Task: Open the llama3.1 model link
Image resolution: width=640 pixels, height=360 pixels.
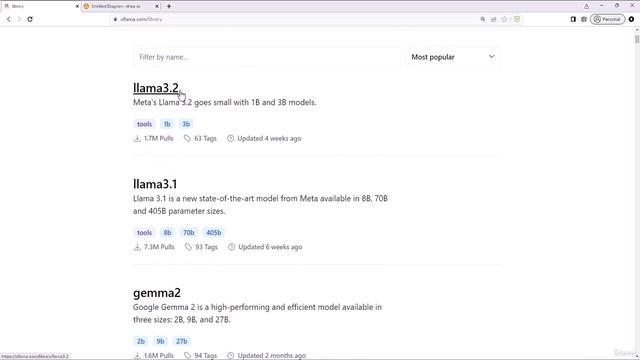Action: pos(155,184)
